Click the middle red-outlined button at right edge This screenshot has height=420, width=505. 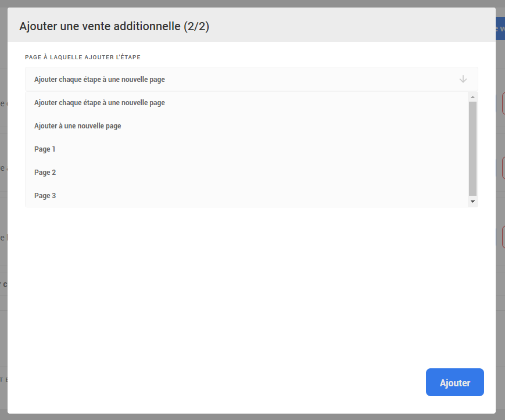click(x=502, y=168)
